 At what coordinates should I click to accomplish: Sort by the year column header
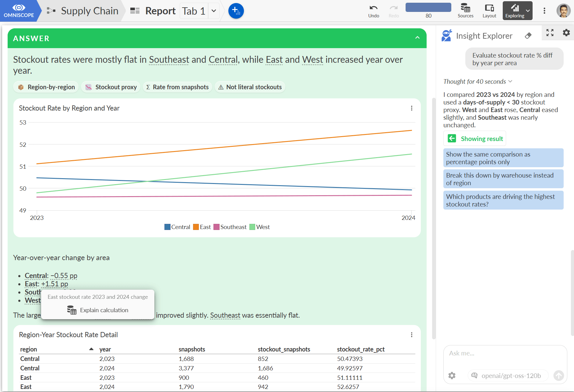(105, 349)
